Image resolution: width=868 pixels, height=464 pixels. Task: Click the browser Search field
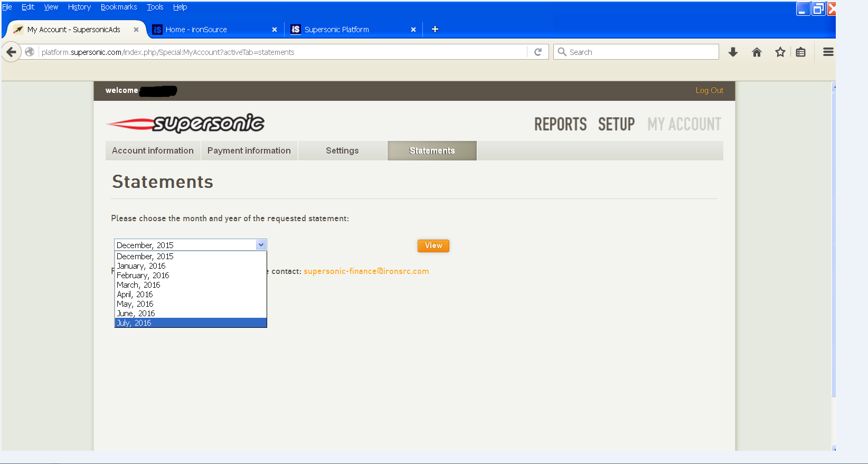636,52
